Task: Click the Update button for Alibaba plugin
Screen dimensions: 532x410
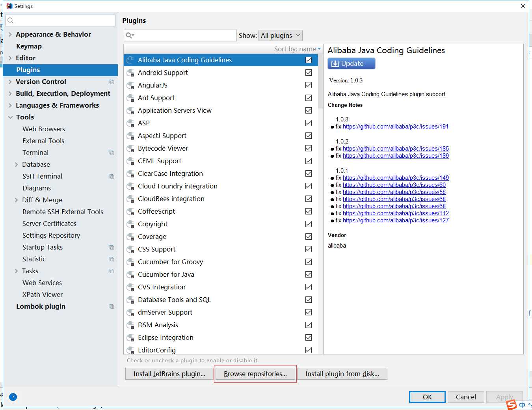Action: (x=352, y=63)
